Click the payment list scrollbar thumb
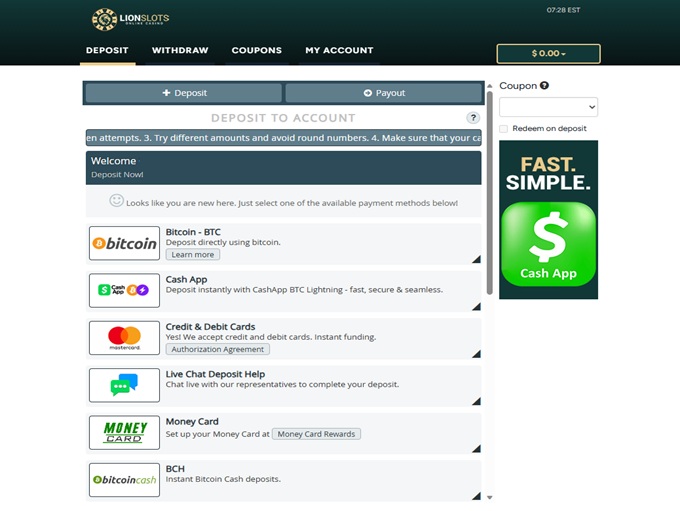The image size is (680, 511). click(490, 193)
